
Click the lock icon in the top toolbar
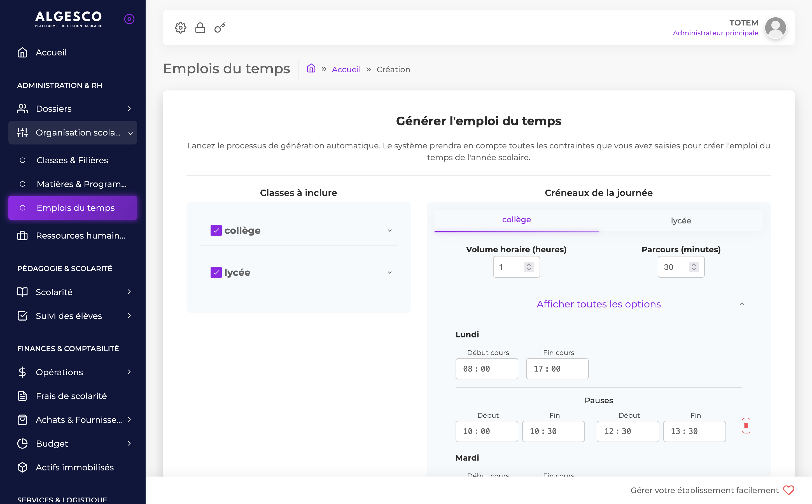[200, 28]
